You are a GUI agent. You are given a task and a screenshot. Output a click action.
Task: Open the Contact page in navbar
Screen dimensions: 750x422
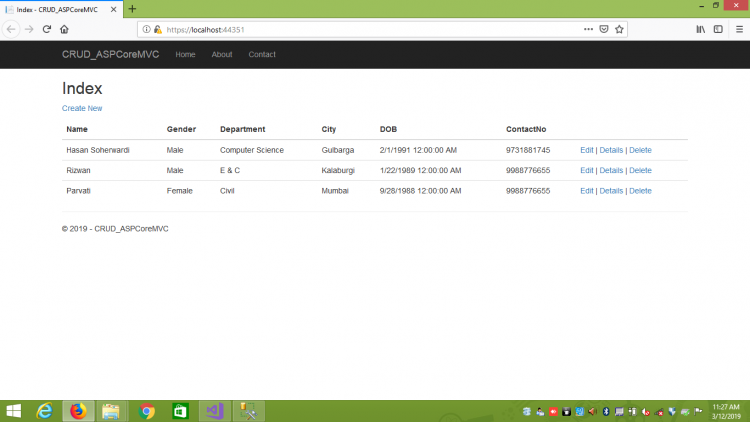pos(262,54)
